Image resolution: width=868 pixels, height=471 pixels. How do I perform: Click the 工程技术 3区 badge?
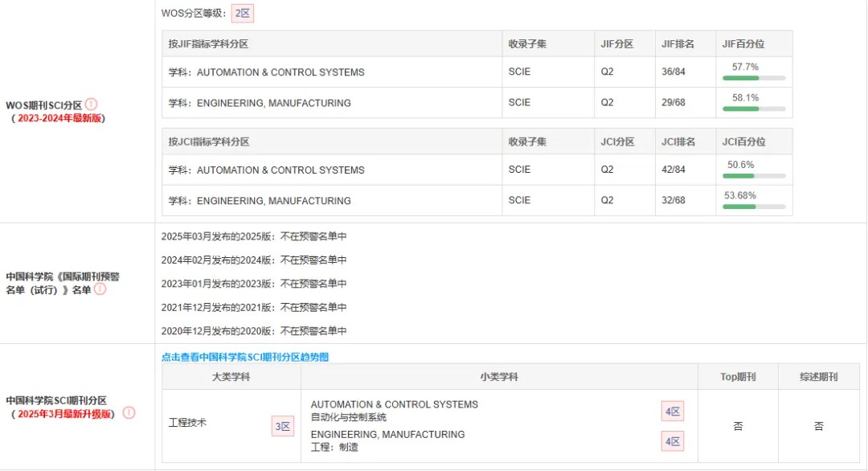click(x=283, y=426)
